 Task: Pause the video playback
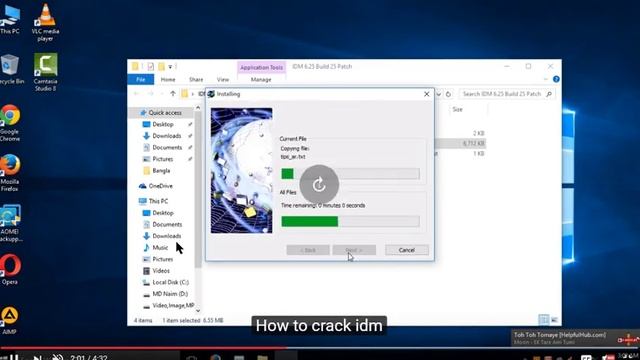coord(13,357)
